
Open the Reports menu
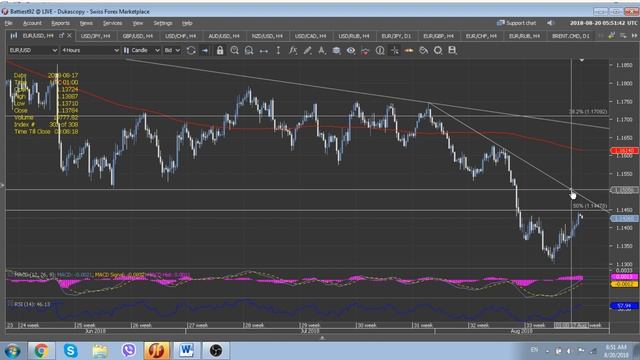point(60,23)
